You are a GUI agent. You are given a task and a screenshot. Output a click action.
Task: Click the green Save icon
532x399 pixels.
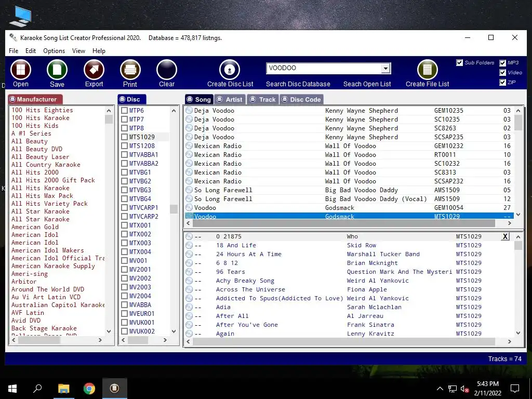click(x=57, y=70)
